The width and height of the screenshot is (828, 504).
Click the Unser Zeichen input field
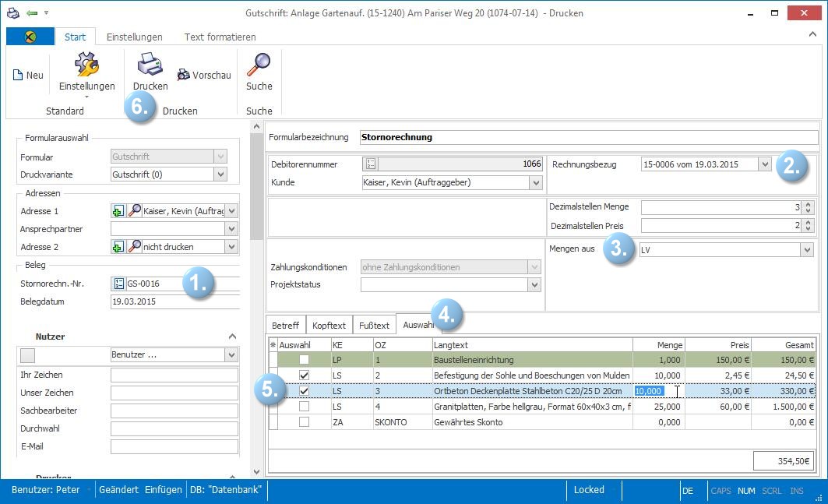174,393
